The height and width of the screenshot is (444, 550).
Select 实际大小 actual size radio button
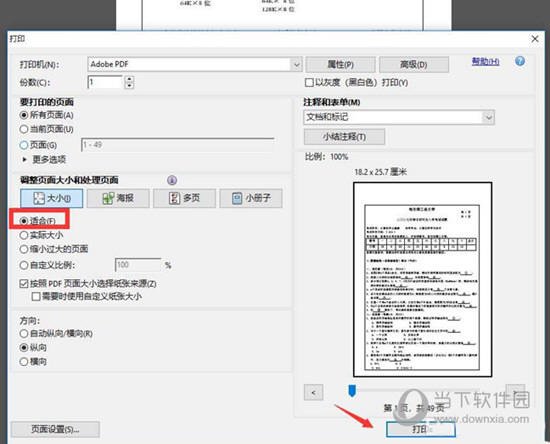pos(24,235)
